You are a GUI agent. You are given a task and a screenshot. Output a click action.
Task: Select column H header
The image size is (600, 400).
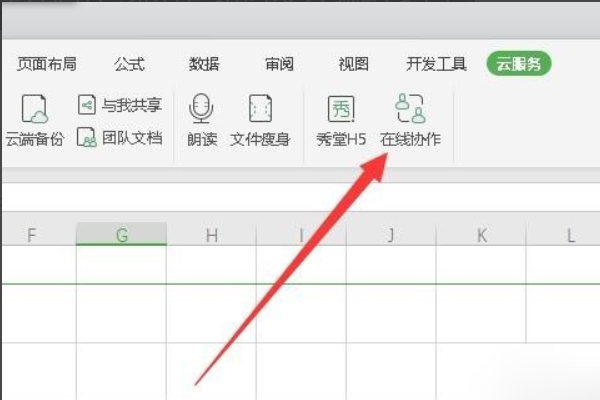(x=212, y=234)
